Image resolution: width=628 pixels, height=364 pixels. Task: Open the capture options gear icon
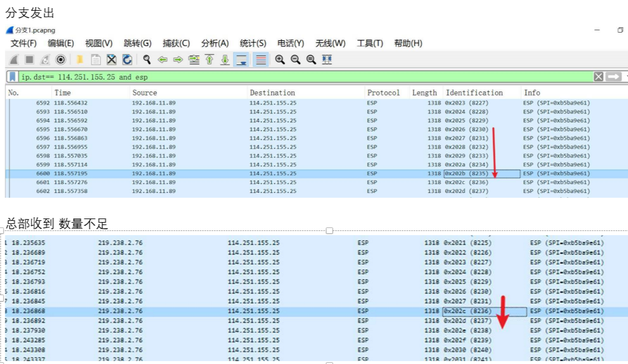click(60, 59)
